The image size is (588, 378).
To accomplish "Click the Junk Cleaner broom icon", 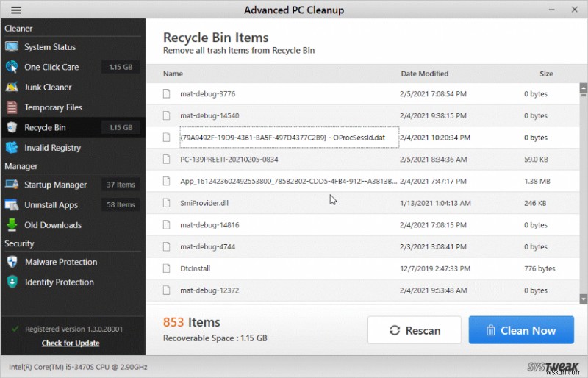I will click(x=11, y=88).
